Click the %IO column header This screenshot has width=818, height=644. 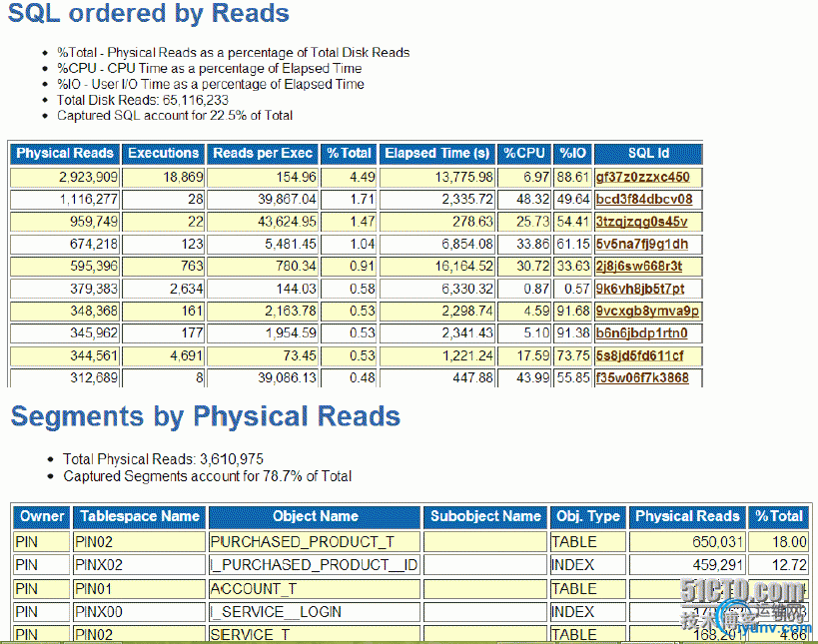572,154
